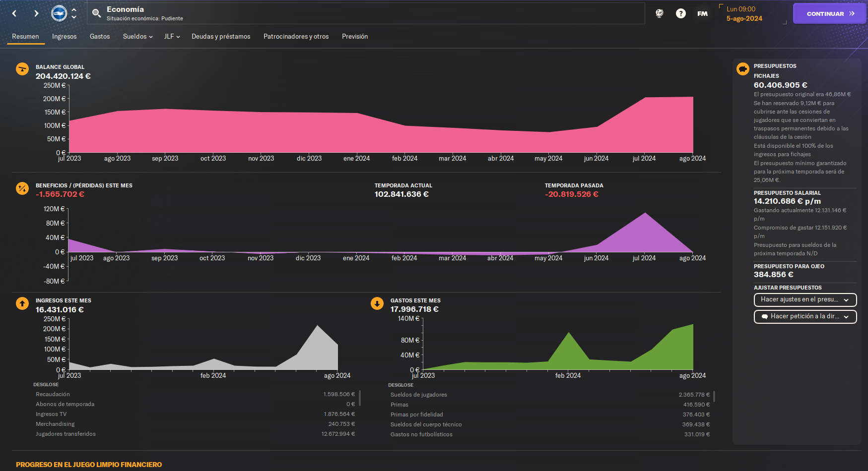Click the Abonos de temporada row
The width and height of the screenshot is (868, 471).
coord(195,404)
